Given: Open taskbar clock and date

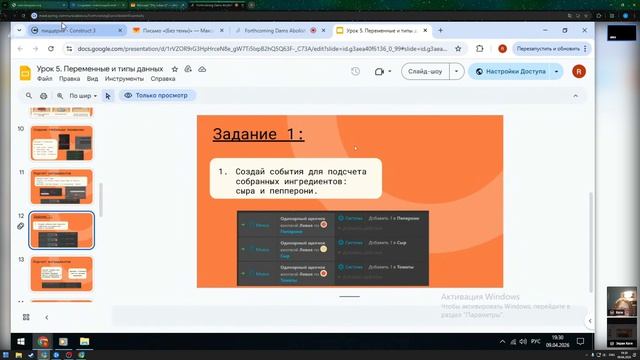Looking at the screenshot, I should click(558, 341).
